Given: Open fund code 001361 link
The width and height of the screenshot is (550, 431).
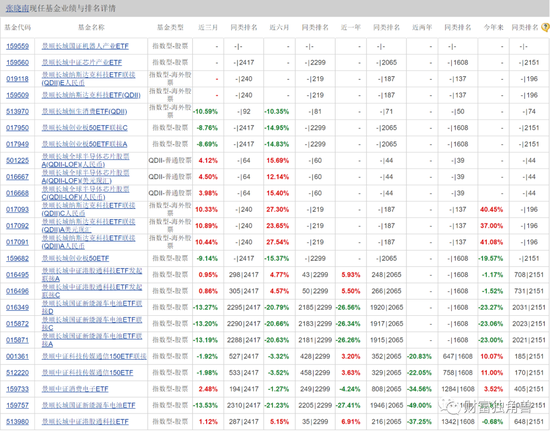Looking at the screenshot, I should tap(18, 356).
